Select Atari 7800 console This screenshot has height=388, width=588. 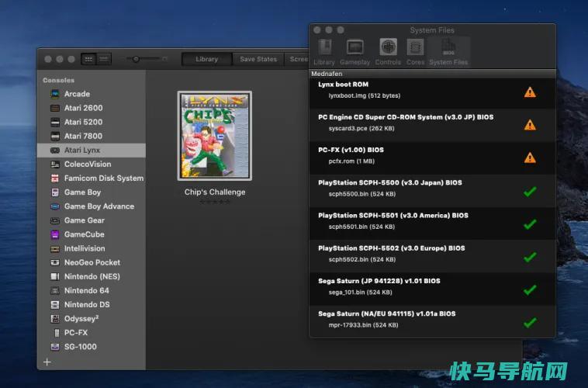(x=91, y=136)
